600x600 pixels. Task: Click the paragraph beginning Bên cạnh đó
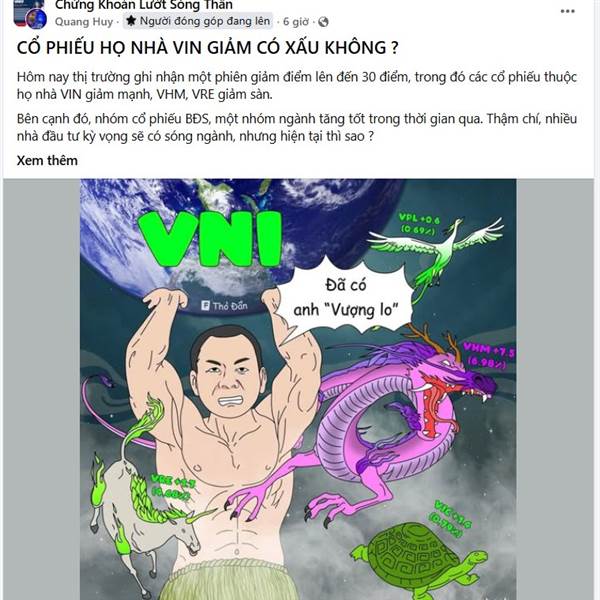[x=297, y=127]
